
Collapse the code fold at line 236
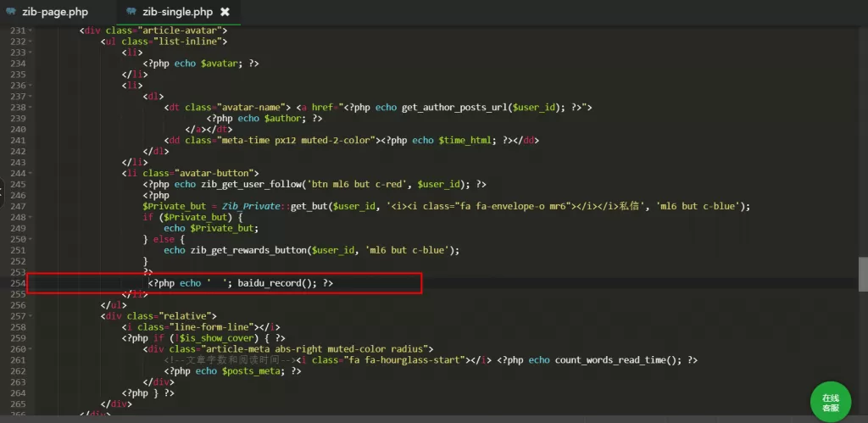pos(30,86)
